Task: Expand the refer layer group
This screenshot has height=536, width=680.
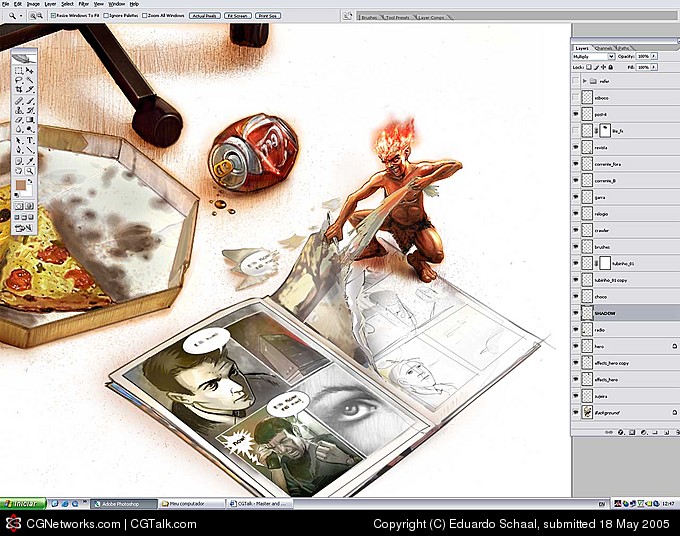Action: point(585,81)
